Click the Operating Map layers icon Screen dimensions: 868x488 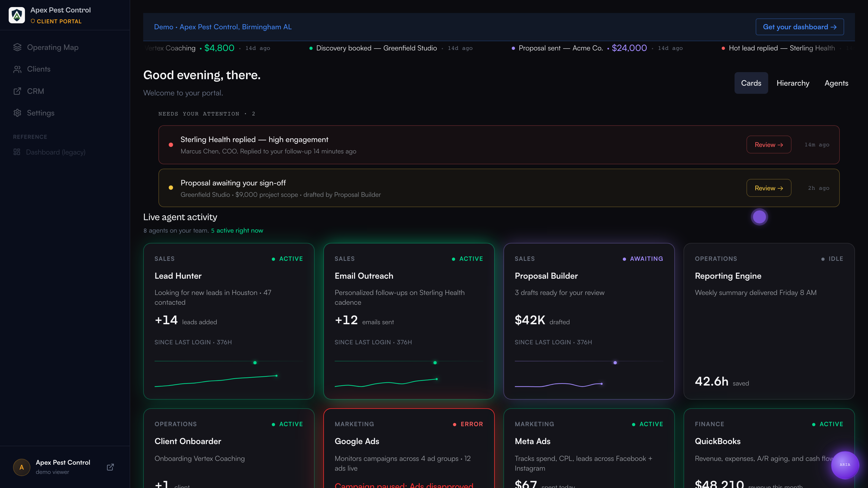17,47
